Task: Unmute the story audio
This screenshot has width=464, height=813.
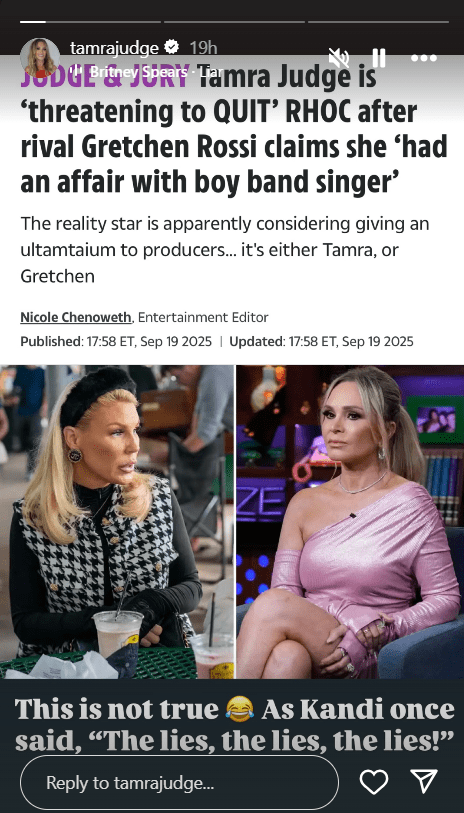Action: click(x=339, y=58)
